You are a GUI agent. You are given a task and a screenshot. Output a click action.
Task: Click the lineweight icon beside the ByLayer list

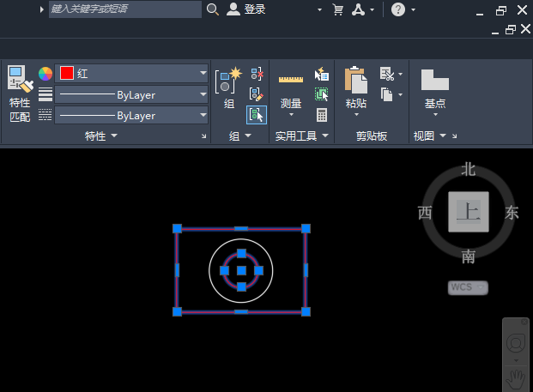pos(45,94)
